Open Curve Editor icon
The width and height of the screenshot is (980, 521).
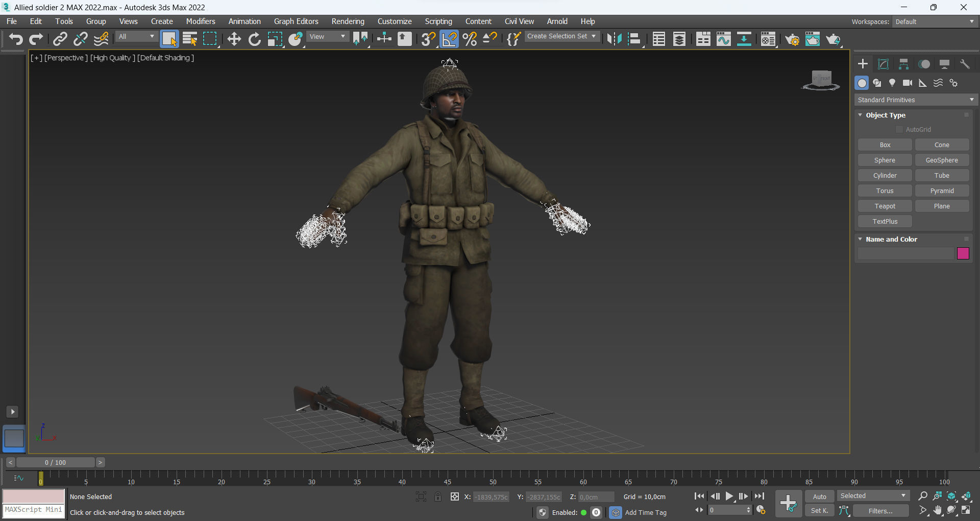tap(724, 39)
